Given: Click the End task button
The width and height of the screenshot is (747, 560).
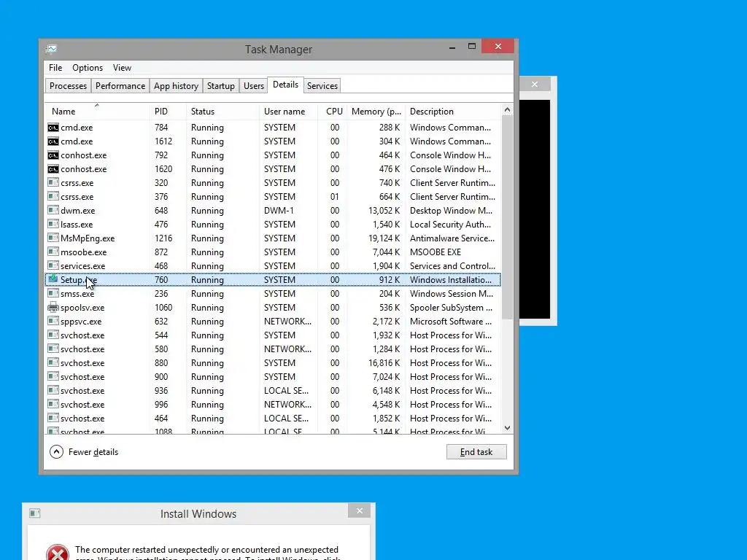Looking at the screenshot, I should pos(476,452).
